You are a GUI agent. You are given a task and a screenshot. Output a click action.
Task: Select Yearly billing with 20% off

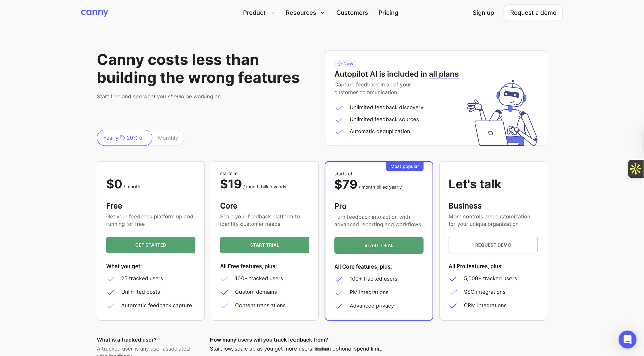click(x=124, y=138)
